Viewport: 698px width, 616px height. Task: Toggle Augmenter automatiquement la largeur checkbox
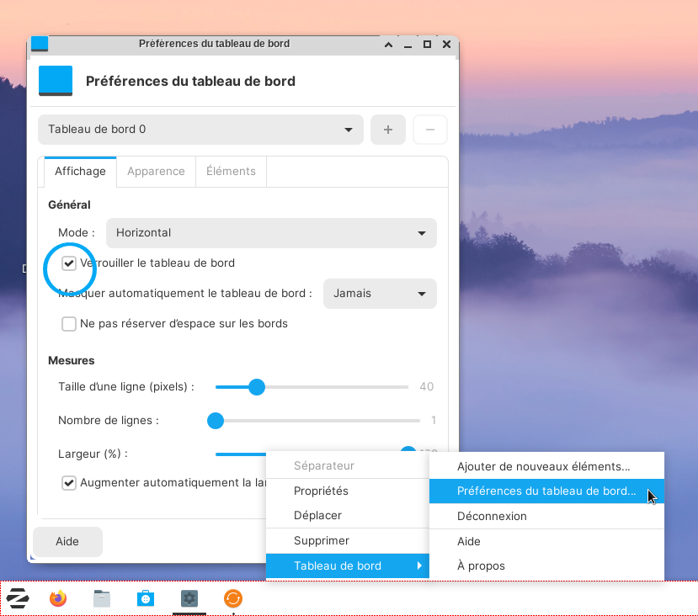[x=69, y=483]
